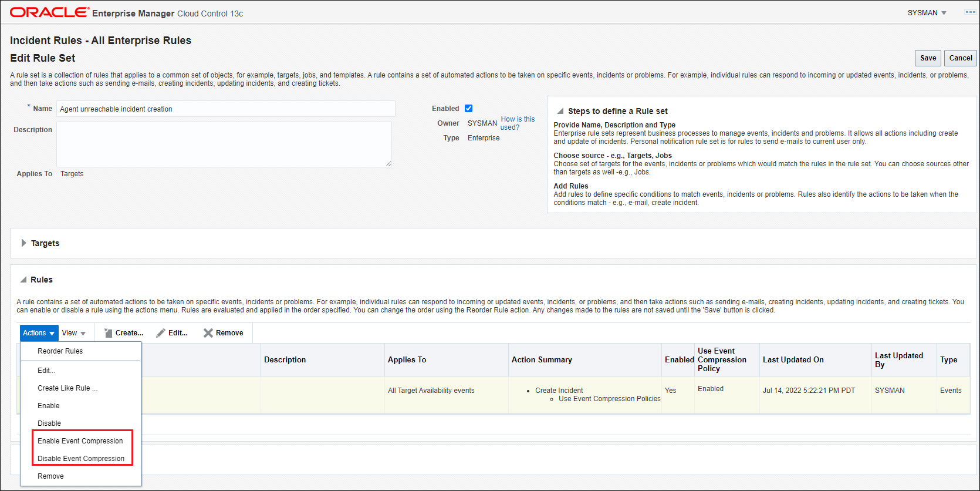Click the Save button
Viewport: 980px width, 491px height.
928,58
